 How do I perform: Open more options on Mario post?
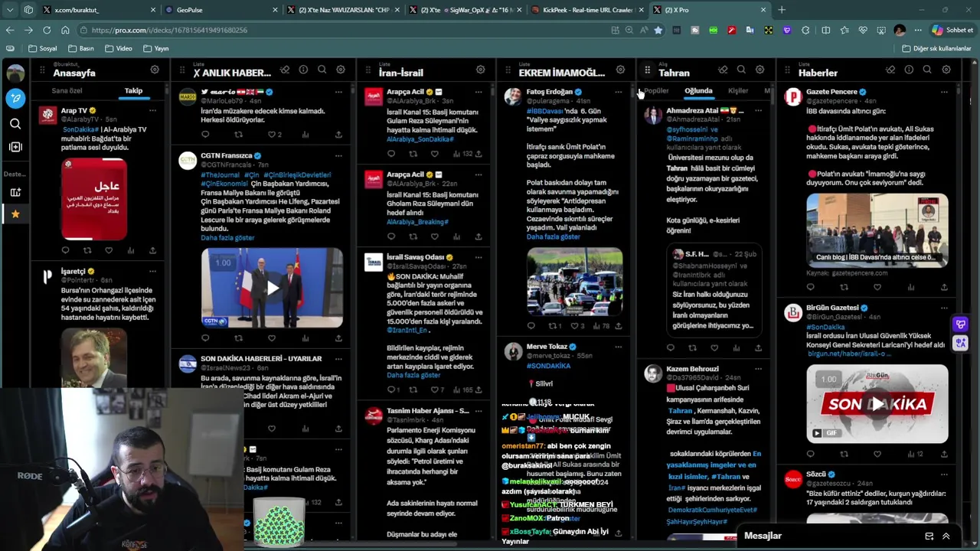coord(338,92)
